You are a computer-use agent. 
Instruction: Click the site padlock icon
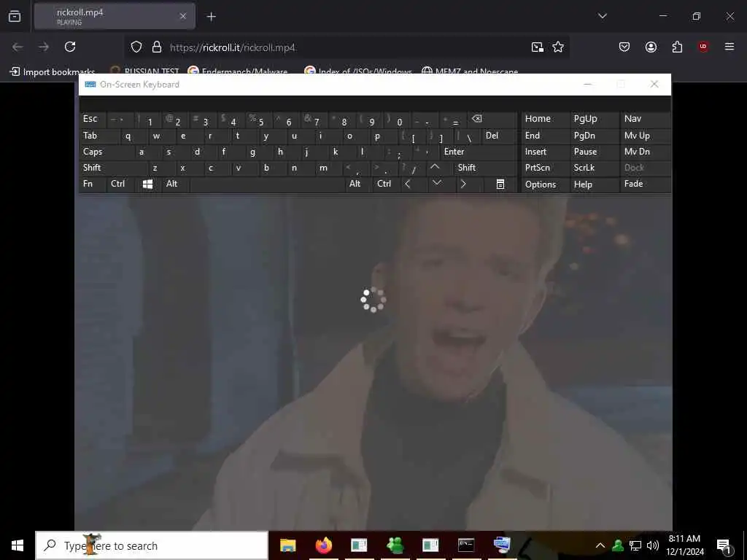pos(157,47)
